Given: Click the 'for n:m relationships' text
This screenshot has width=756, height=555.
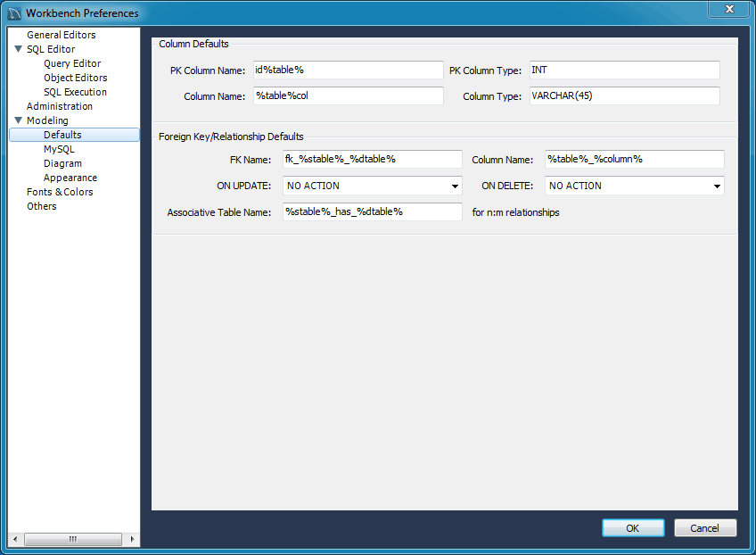Looking at the screenshot, I should 515,212.
